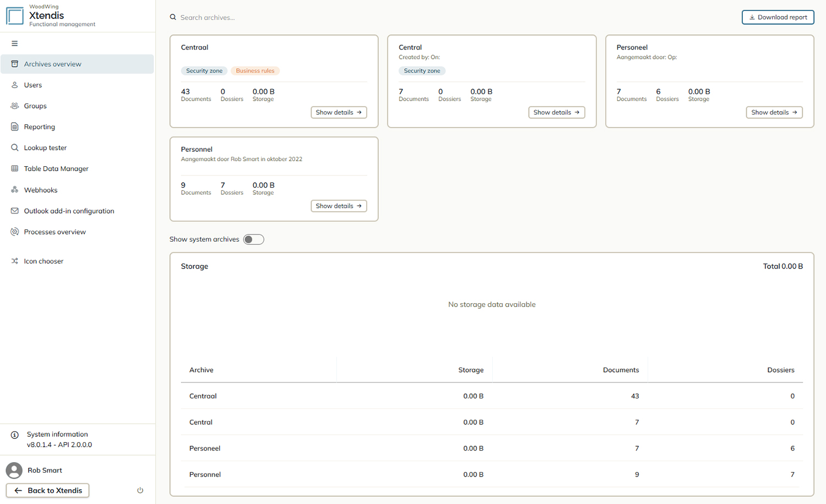Click the Reporting document icon
The height and width of the screenshot is (504, 826).
pyautogui.click(x=15, y=127)
